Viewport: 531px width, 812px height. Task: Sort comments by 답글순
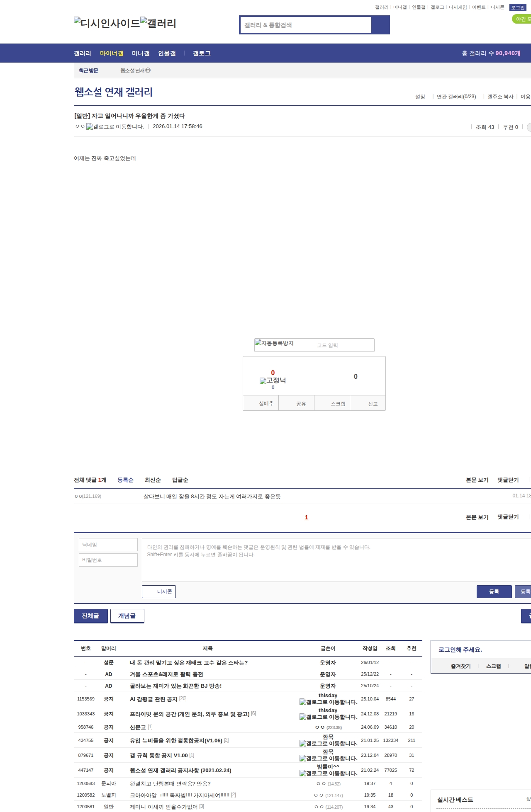pyautogui.click(x=180, y=480)
